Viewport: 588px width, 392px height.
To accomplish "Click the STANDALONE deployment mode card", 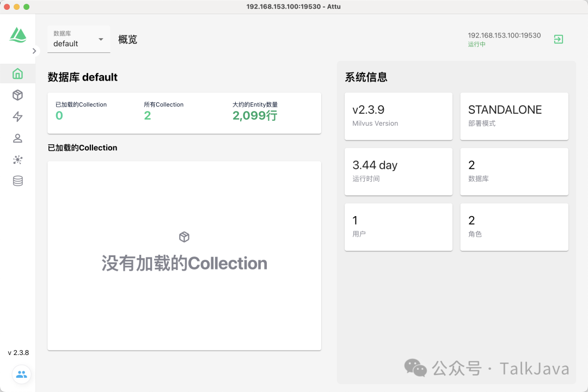I will coord(514,116).
